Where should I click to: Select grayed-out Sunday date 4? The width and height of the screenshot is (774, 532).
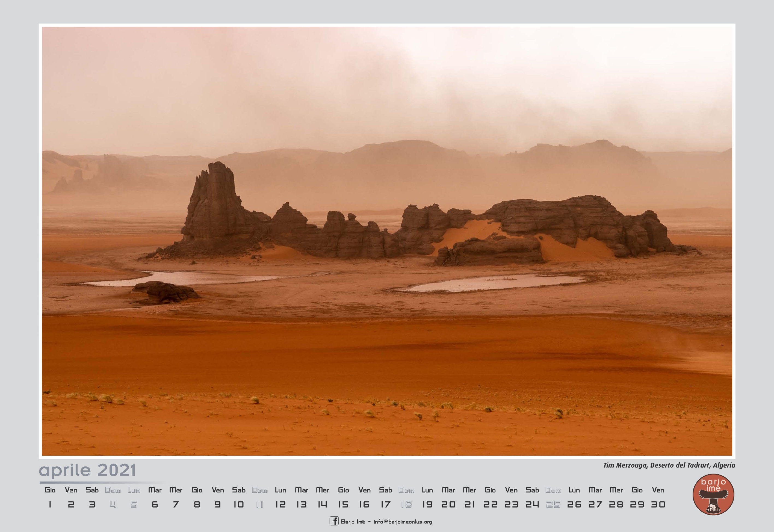pos(113,504)
